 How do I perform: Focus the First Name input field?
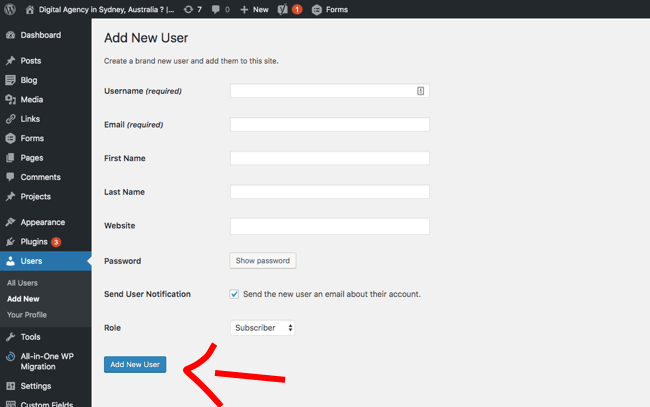pos(330,158)
